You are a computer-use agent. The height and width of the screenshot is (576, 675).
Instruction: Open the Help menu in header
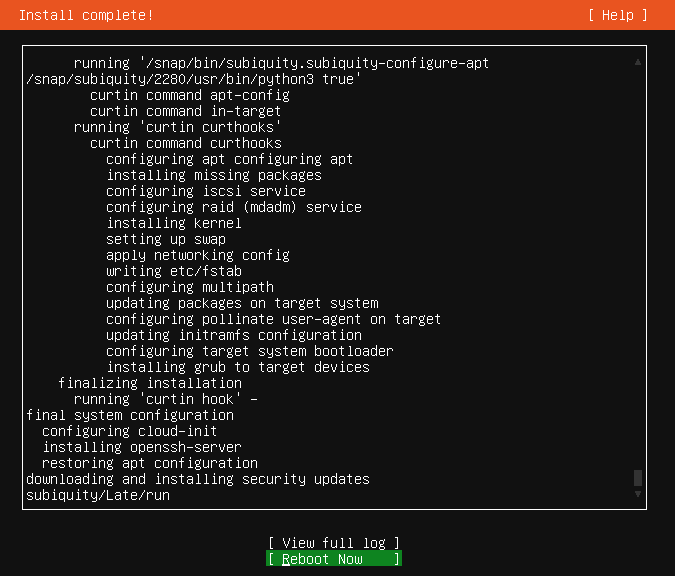[618, 15]
